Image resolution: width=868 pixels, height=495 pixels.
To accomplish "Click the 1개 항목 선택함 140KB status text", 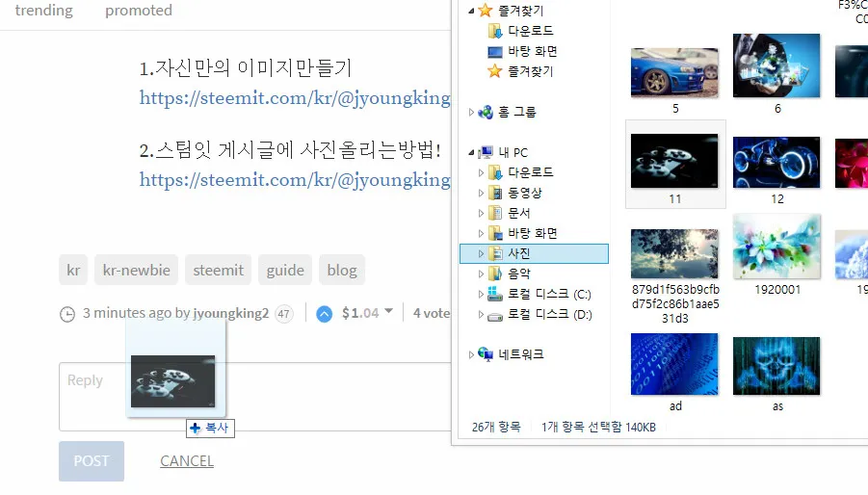I will coord(598,427).
